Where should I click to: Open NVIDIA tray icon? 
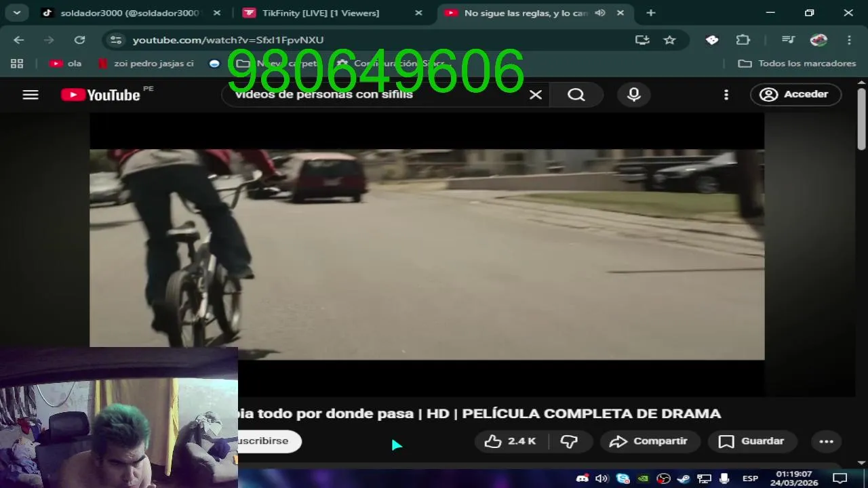(643, 479)
